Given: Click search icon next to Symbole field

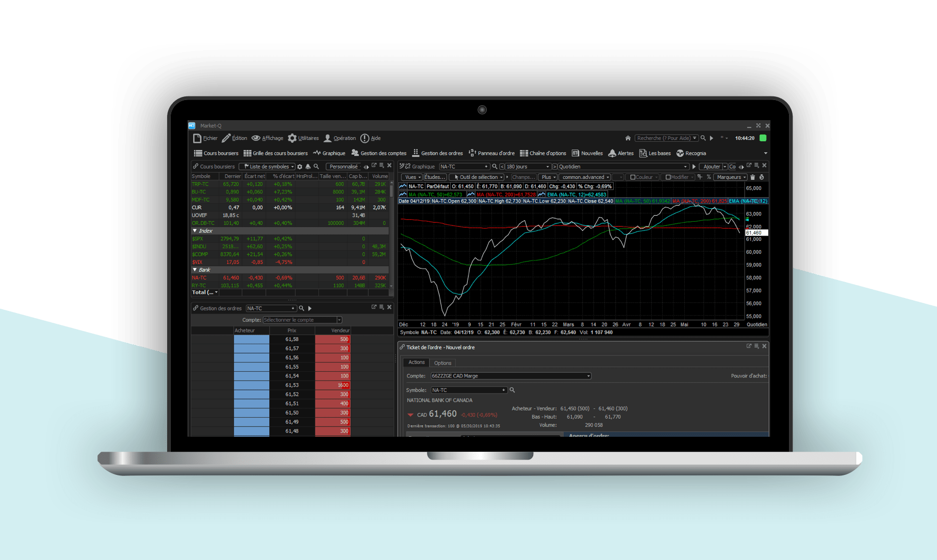Looking at the screenshot, I should pyautogui.click(x=512, y=390).
